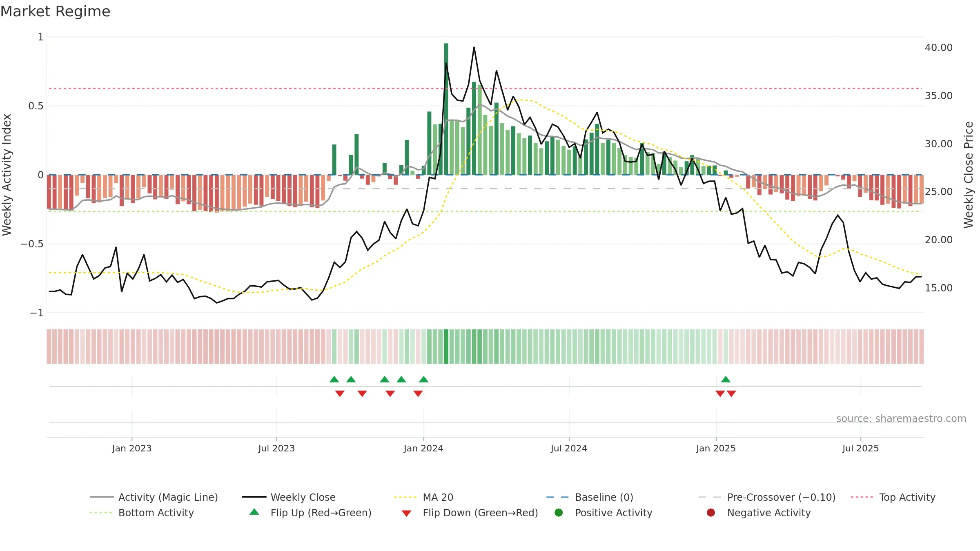Click Top Activity legend item

[893, 497]
